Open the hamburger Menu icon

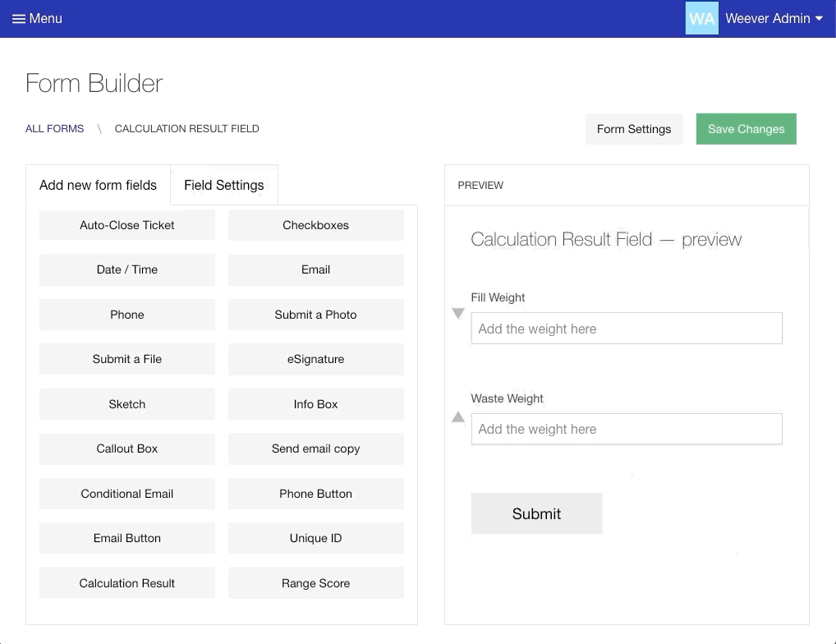click(18, 19)
